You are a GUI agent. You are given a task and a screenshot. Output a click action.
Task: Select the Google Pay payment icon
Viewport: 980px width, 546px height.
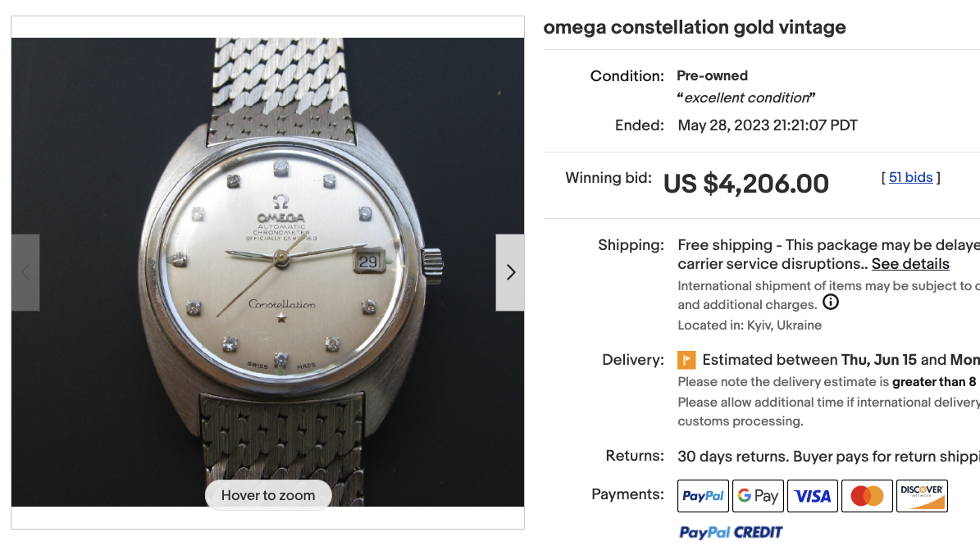(x=758, y=496)
